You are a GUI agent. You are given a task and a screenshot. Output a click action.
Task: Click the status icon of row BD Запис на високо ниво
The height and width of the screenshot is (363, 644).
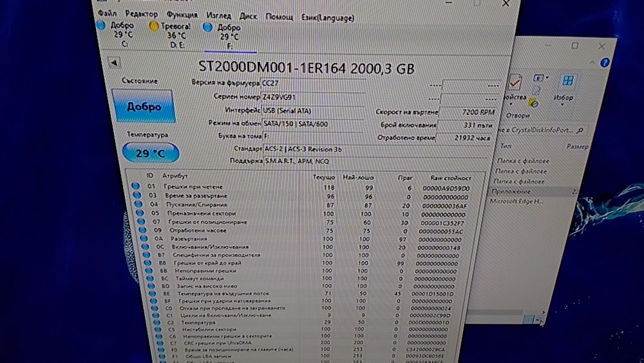151,286
